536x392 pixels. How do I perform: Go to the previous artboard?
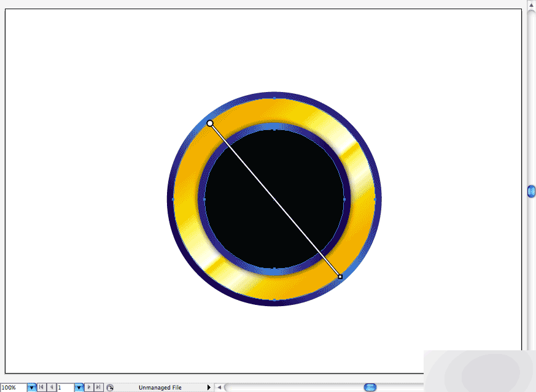pos(52,387)
